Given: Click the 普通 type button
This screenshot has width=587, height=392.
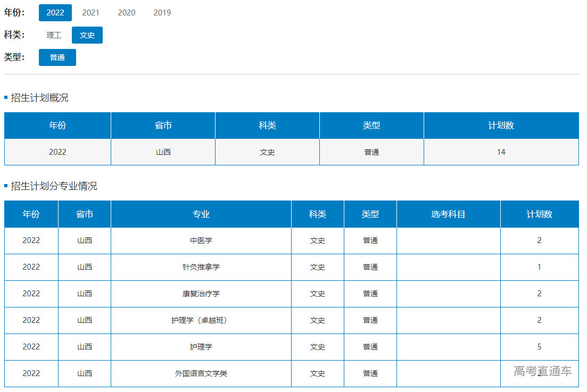Looking at the screenshot, I should pos(57,57).
